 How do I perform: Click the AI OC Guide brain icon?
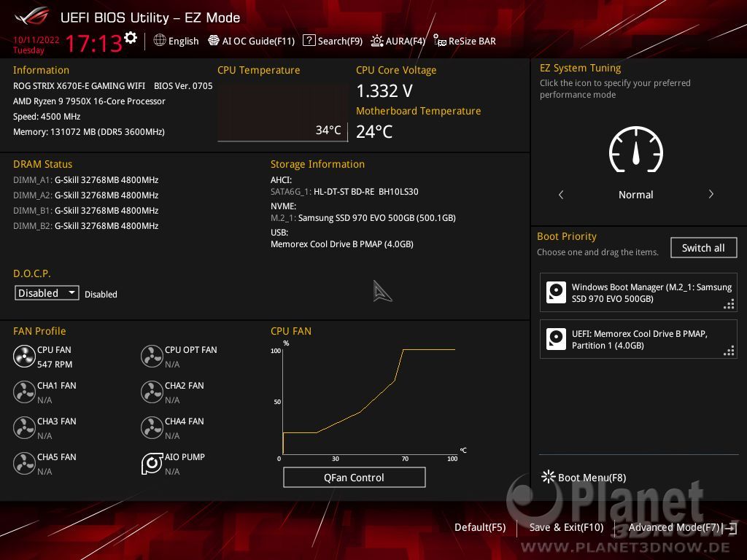[x=214, y=41]
